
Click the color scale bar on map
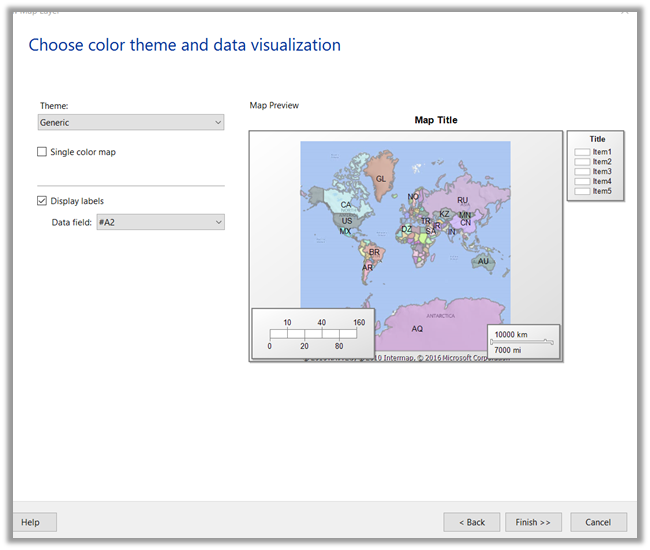click(313, 334)
